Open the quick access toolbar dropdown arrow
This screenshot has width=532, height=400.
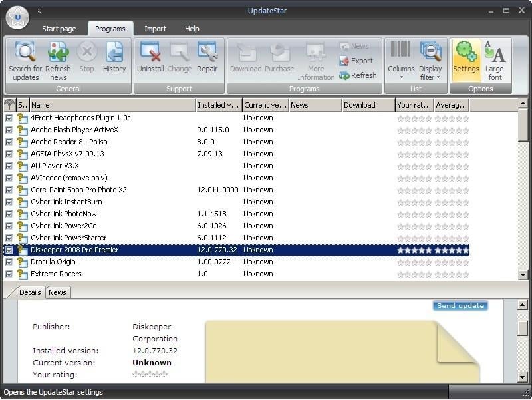pyautogui.click(x=39, y=11)
